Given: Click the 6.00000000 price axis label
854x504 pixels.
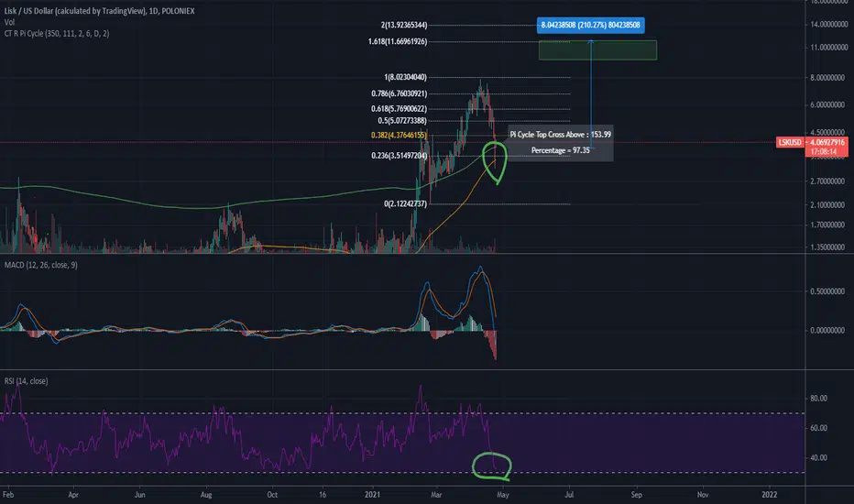Looking at the screenshot, I should tap(829, 104).
